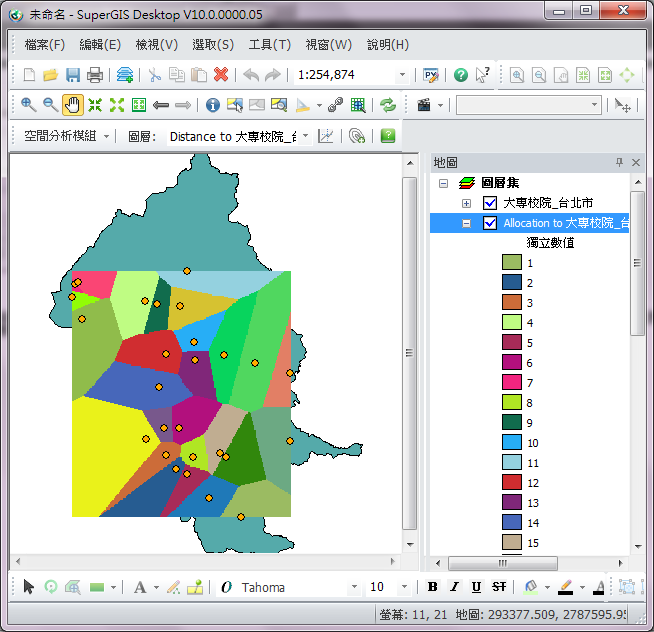Screen dimensions: 654x632
Task: Open the Python console icon
Action: 430,75
